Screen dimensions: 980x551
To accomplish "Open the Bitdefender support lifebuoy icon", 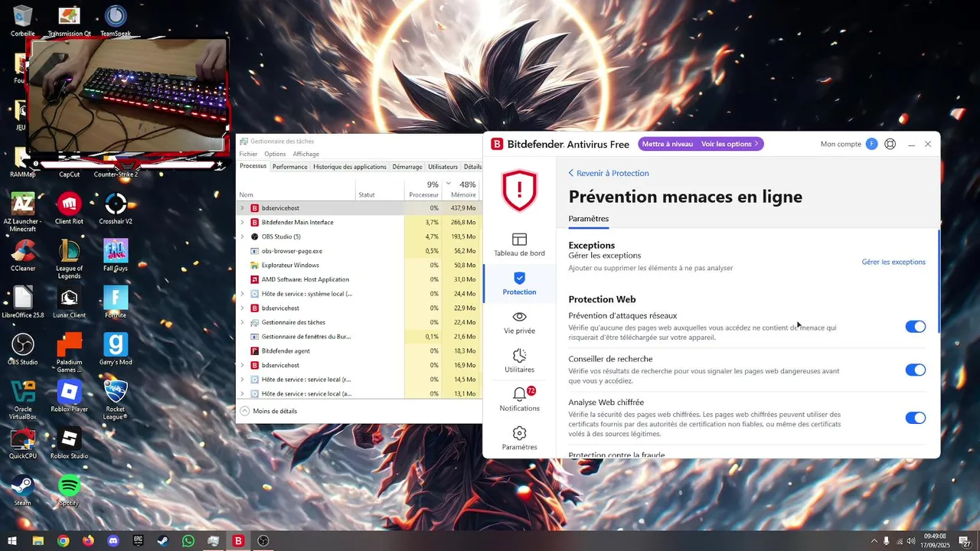I will 890,144.
